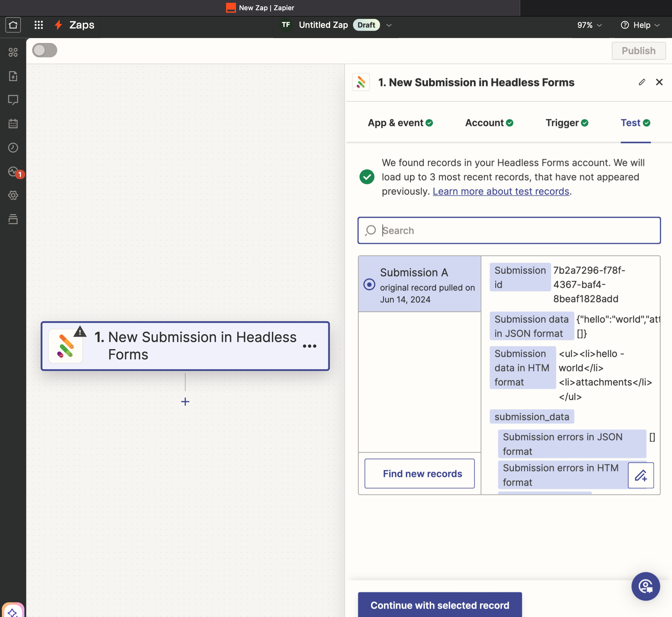Expand the Untitled Zap name dropdown
672x617 pixels.
coord(389,25)
